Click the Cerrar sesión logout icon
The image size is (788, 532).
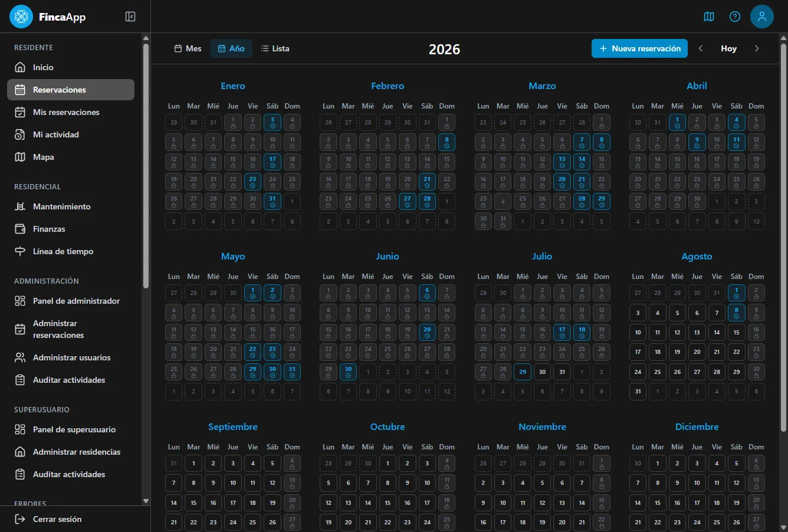pos(20,519)
